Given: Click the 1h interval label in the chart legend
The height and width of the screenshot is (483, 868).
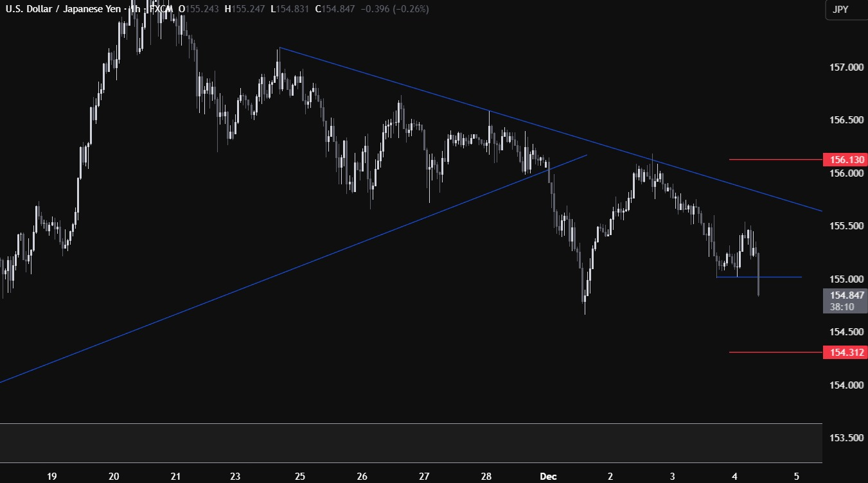Looking at the screenshot, I should pyautogui.click(x=135, y=9).
